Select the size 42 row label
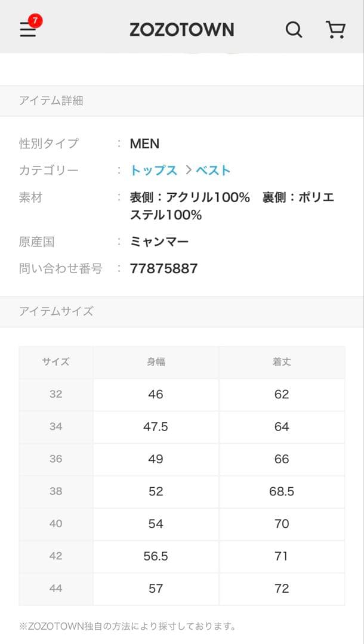The image size is (364, 644). point(56,556)
